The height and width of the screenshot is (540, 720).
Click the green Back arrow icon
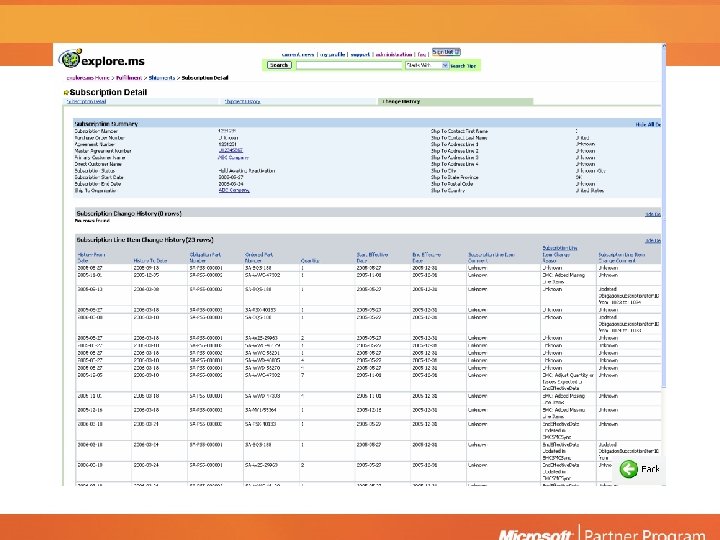(x=628, y=469)
